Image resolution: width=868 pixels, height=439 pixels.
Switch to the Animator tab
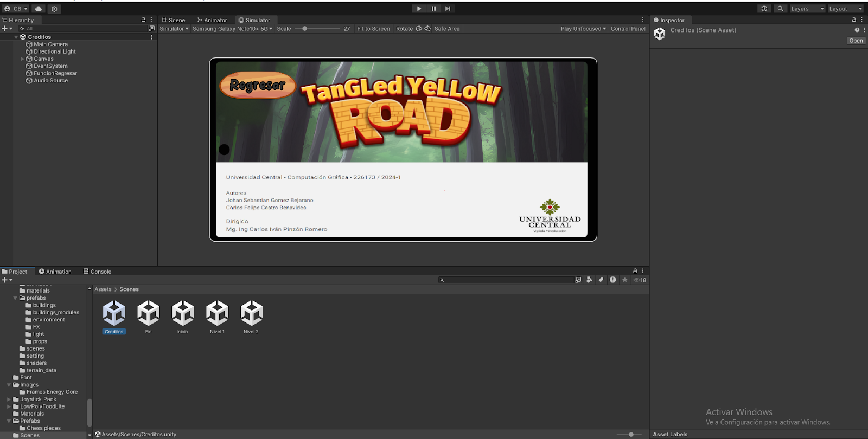click(212, 20)
